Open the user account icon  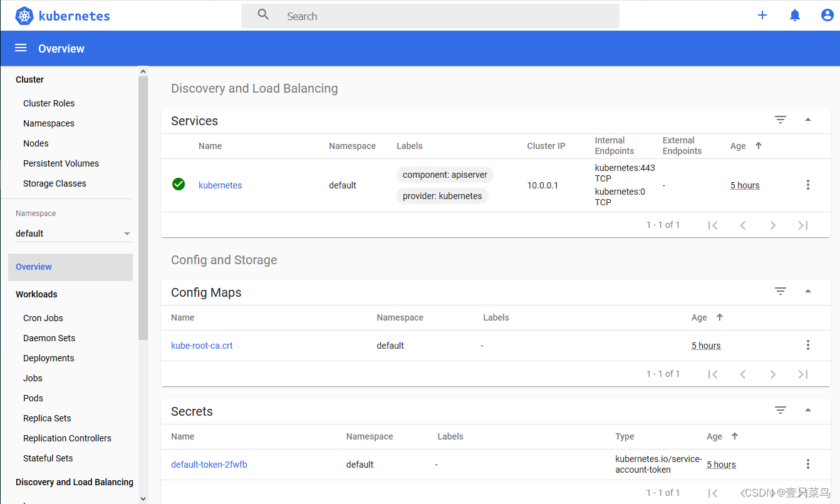point(827,16)
